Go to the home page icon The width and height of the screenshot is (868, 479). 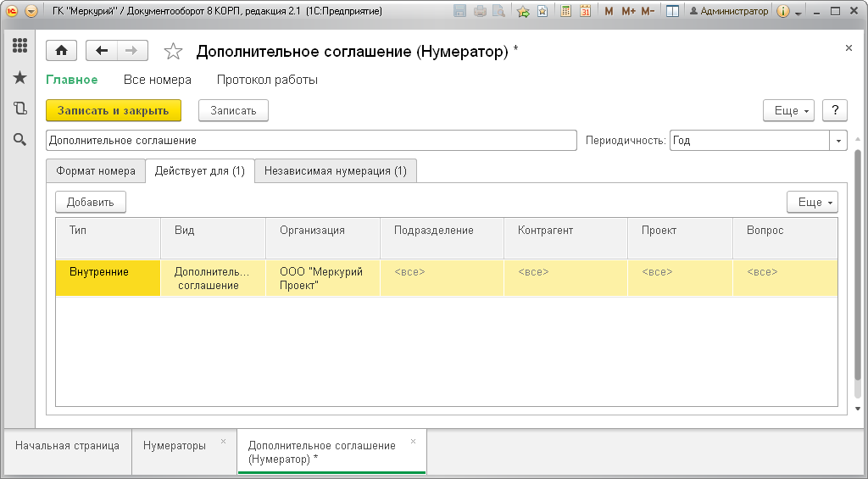[61, 51]
